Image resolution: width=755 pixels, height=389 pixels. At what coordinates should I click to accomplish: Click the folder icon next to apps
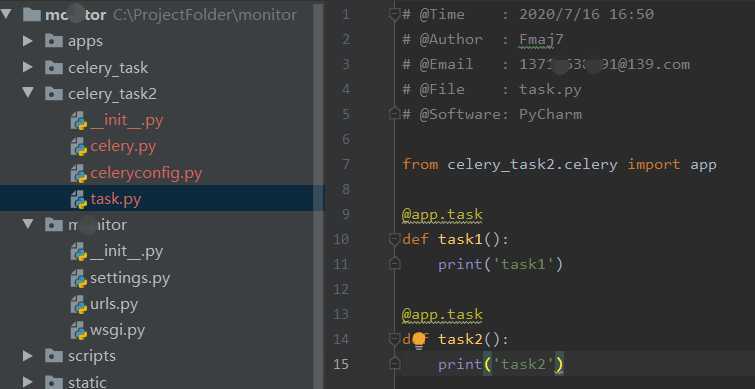point(53,41)
